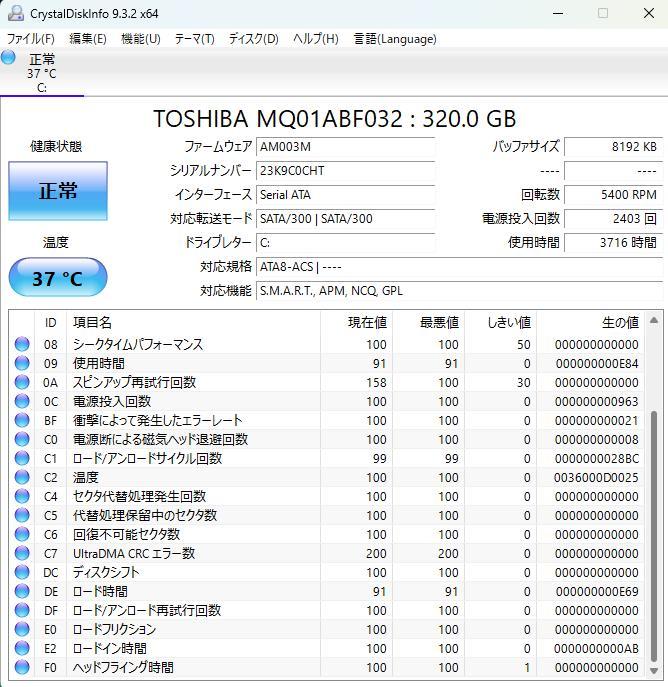Click the しきい値 column header
Image resolution: width=668 pixels, height=687 pixels.
tap(501, 323)
